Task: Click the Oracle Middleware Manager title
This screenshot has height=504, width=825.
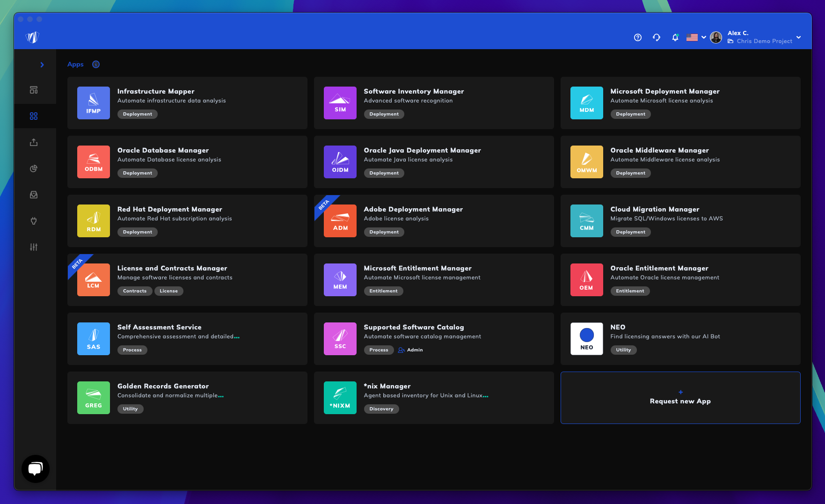Action: pyautogui.click(x=660, y=150)
